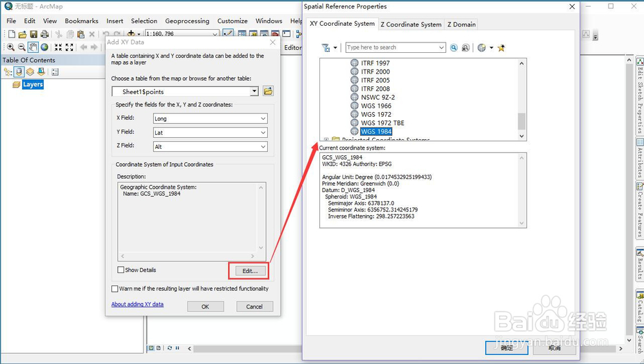Select List By Selection icon
The image size is (644, 364).
tap(41, 72)
